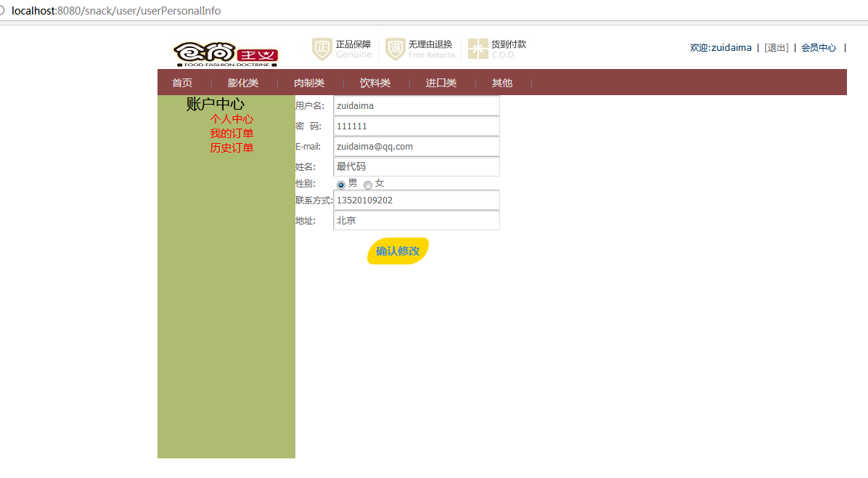868x478 pixels.
Task: Focus the 密码 input field
Action: pos(417,126)
